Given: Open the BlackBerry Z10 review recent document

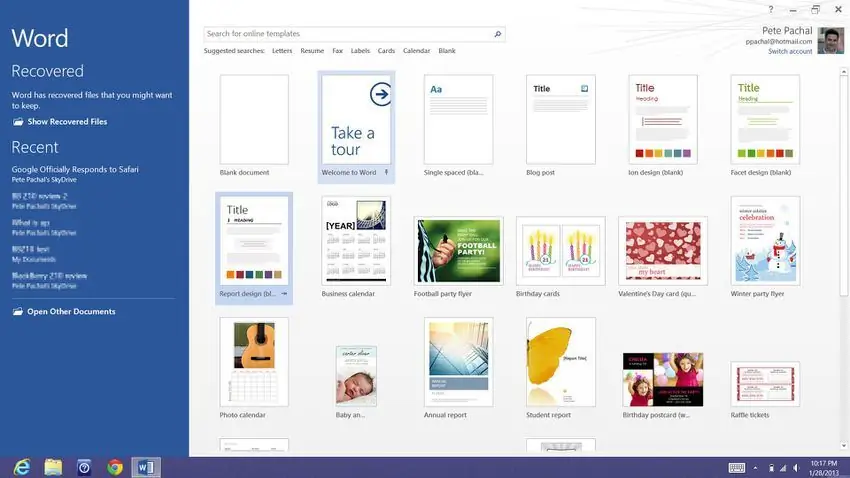Looking at the screenshot, I should [x=49, y=280].
